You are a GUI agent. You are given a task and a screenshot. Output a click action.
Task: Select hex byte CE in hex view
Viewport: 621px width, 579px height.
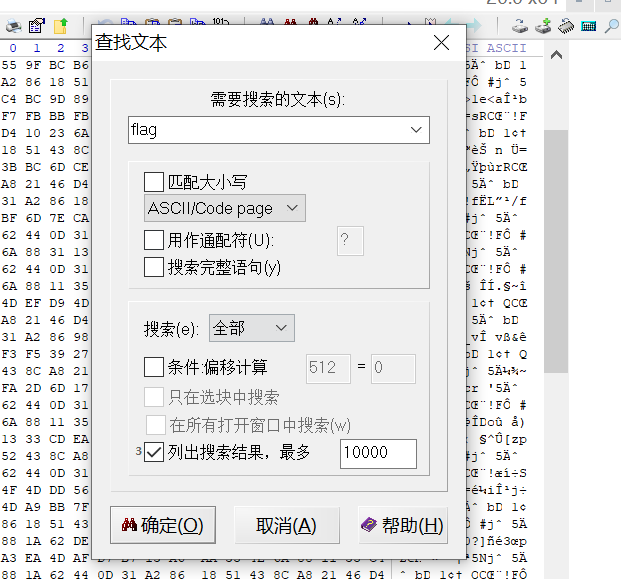(81, 167)
